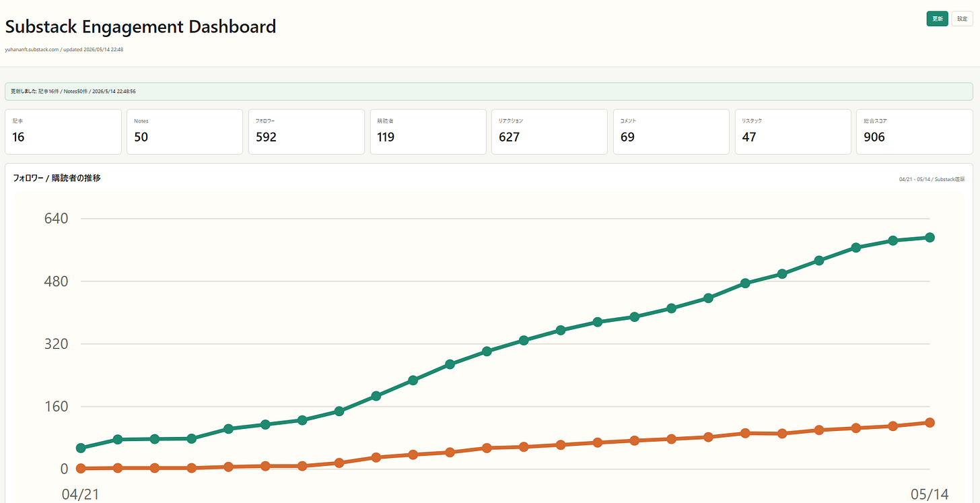This screenshot has height=503, width=980.
Task: Click the last orange subscriber data point
Action: point(930,423)
